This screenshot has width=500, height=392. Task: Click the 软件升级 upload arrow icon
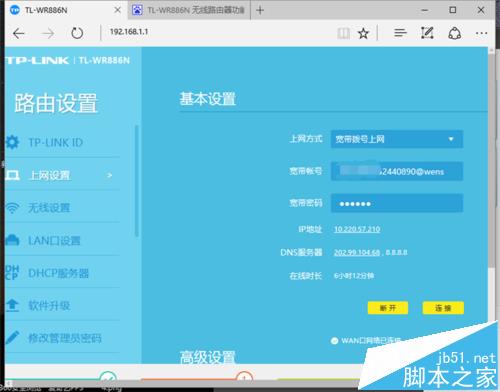(x=12, y=305)
